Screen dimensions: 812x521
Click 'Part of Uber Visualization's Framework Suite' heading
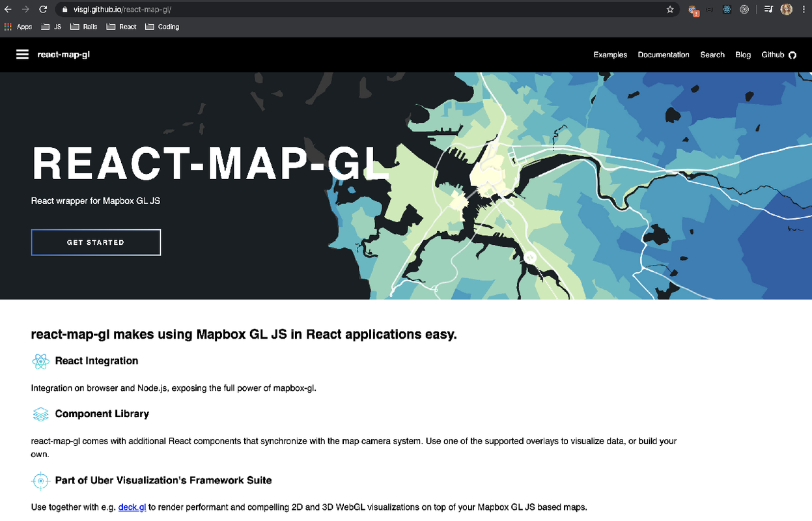tap(163, 480)
